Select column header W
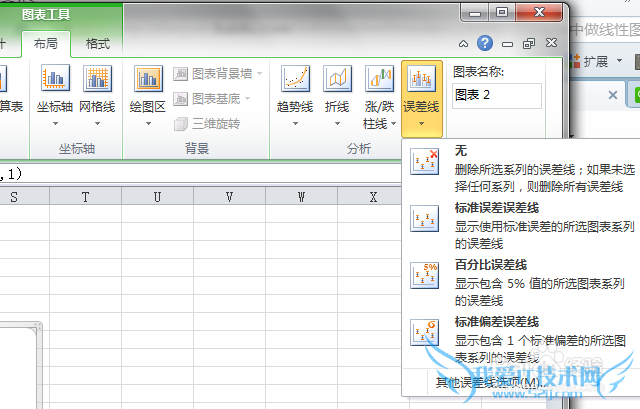This screenshot has height=409, width=640. coord(301,197)
